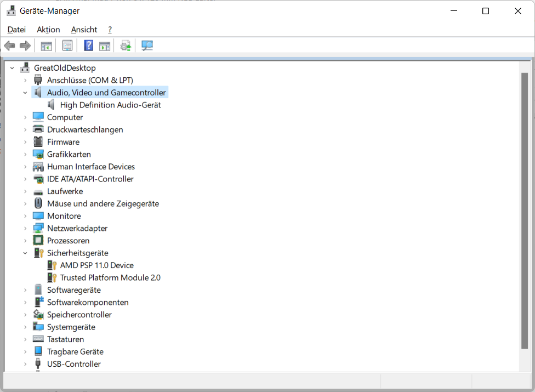The width and height of the screenshot is (535, 392).
Task: Expand the Softwaregeräte category chevron
Action: click(25, 290)
